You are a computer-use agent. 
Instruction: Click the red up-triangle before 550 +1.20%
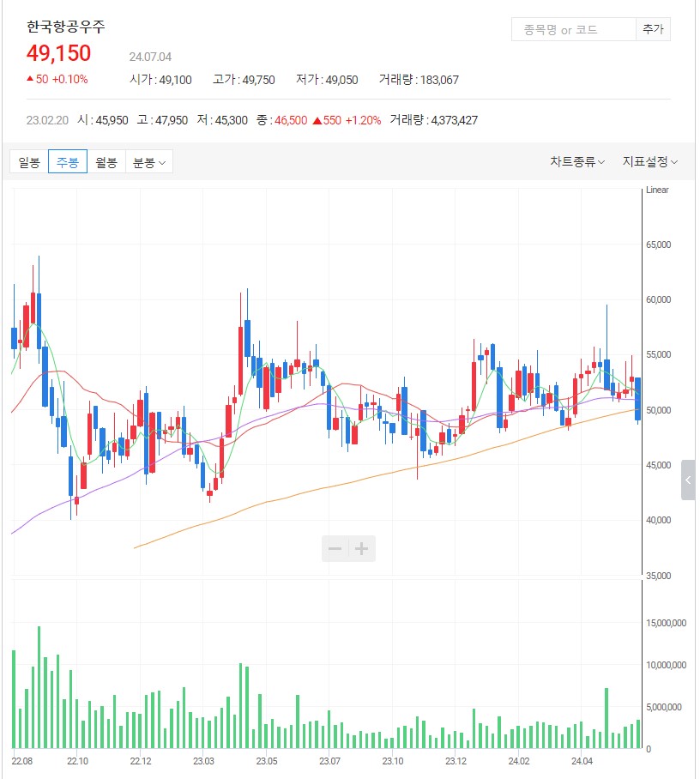pyautogui.click(x=317, y=120)
